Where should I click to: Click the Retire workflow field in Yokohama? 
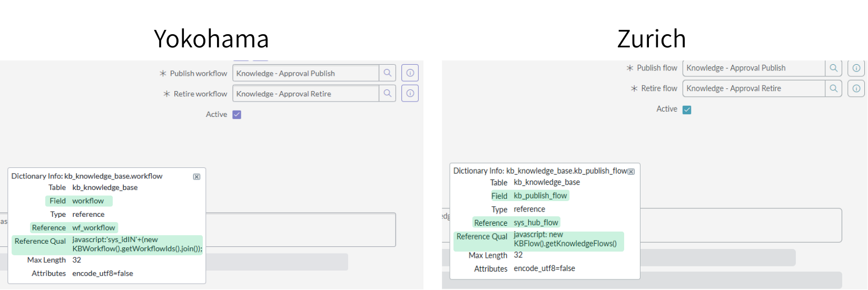306,94
